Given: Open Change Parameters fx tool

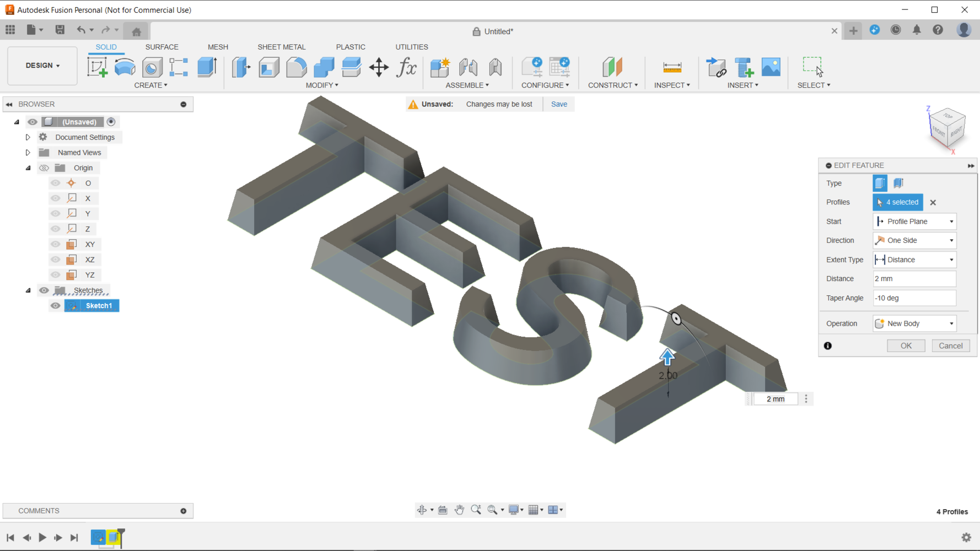Looking at the screenshot, I should 407,67.
